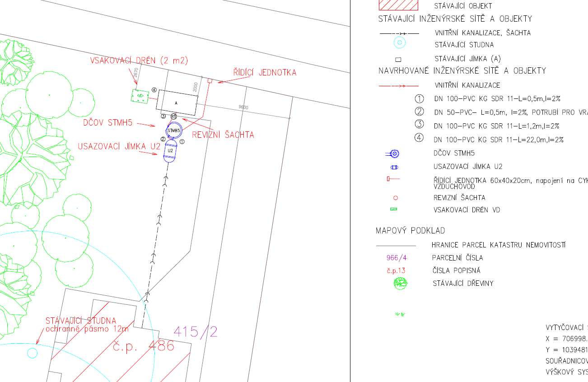Select the house number text 'č.p. 486'
Viewport: 588px width, 382px height.
click(144, 346)
